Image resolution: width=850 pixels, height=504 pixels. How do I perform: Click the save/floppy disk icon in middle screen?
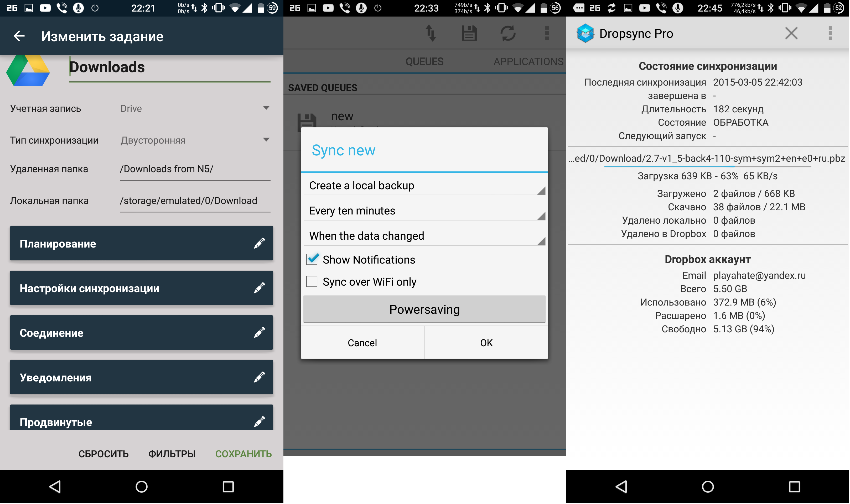[x=469, y=34]
